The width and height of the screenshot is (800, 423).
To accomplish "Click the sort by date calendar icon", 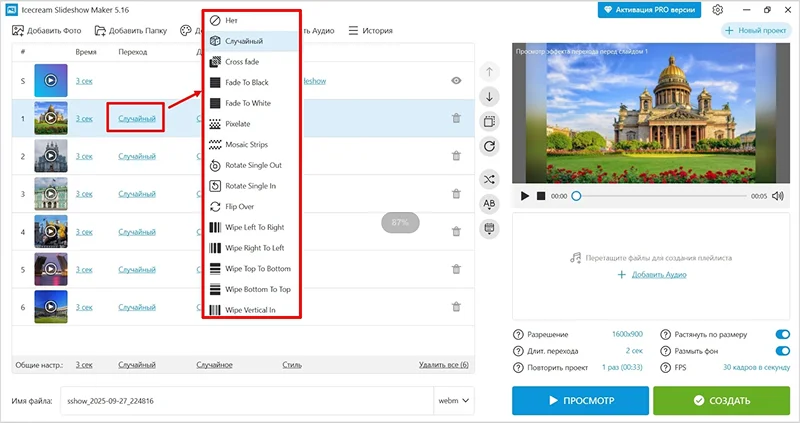I will tap(489, 228).
